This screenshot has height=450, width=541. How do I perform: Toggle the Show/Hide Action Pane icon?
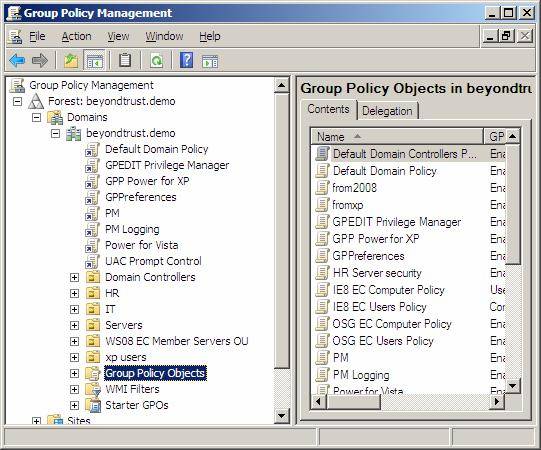210,61
